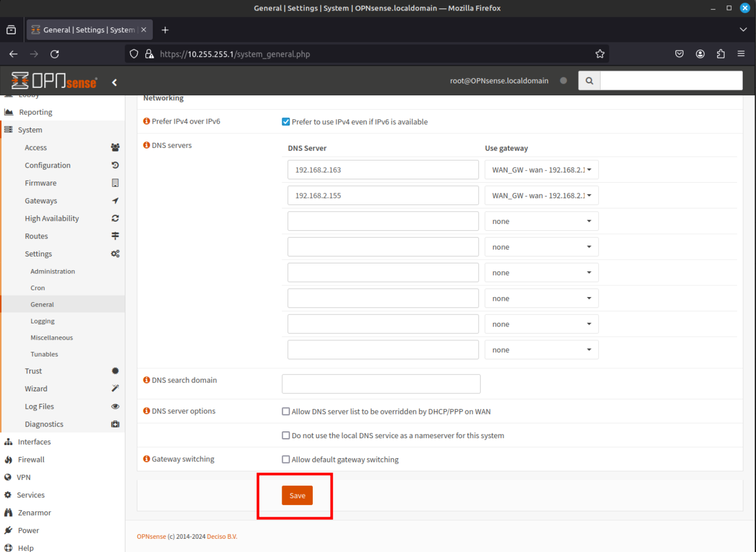Viewport: 756px width, 552px height.
Task: Click the Access users icon in sidebar
Action: (x=115, y=147)
